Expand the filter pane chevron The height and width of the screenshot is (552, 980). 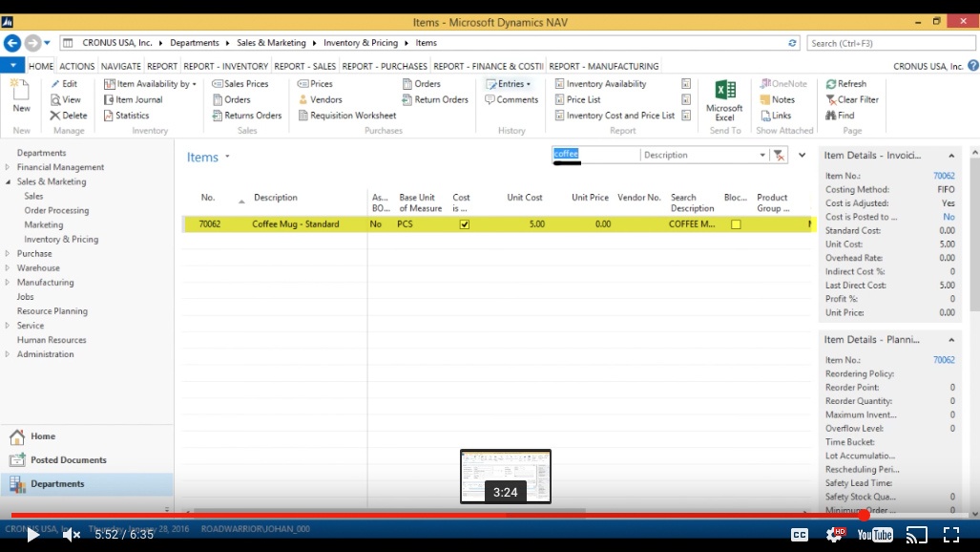click(802, 155)
